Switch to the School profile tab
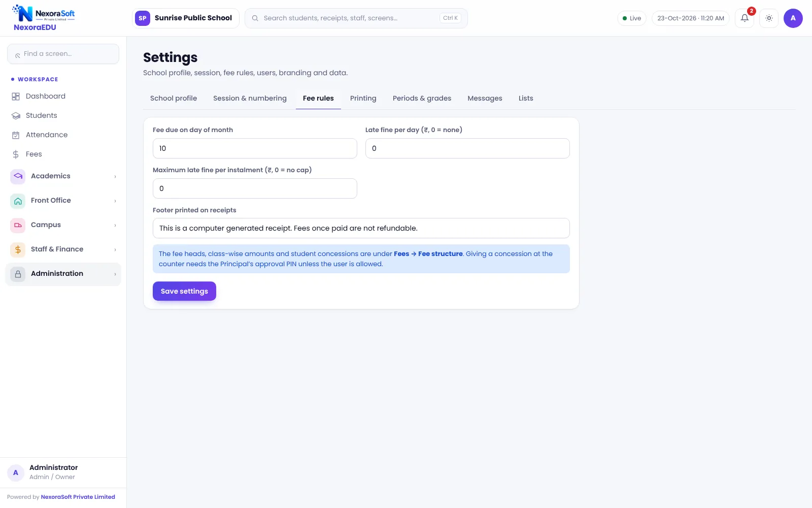Viewport: 812px width, 508px height. pos(174,99)
